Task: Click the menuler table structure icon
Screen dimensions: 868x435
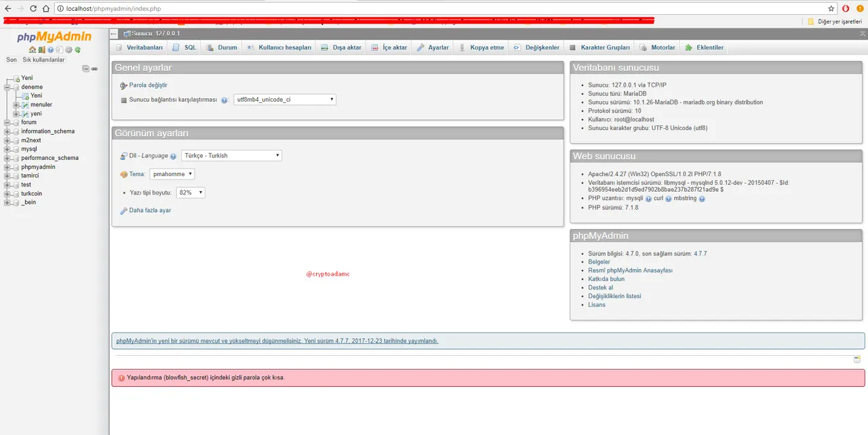Action: point(25,105)
